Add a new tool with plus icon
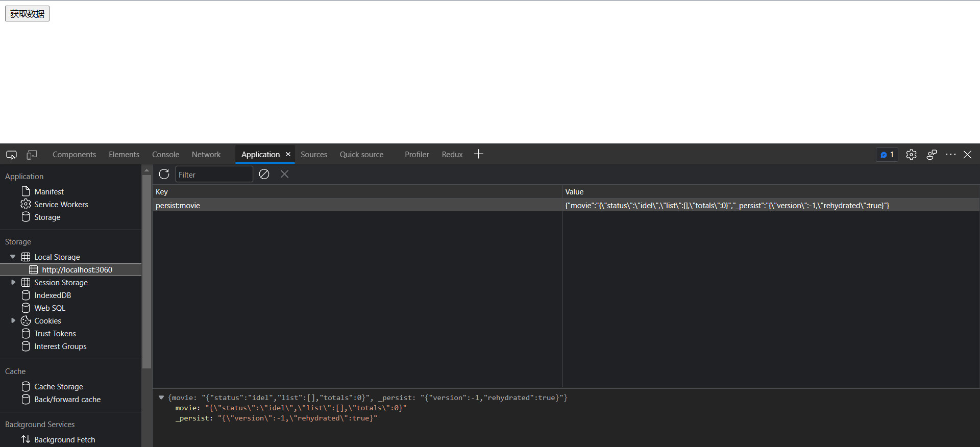The height and width of the screenshot is (447, 980). pyautogui.click(x=478, y=154)
